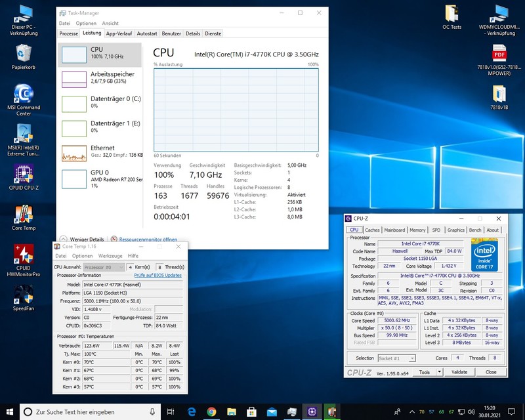Switch to App-Verlauf tab
Image resolution: width=525 pixels, height=420 pixels.
point(119,33)
